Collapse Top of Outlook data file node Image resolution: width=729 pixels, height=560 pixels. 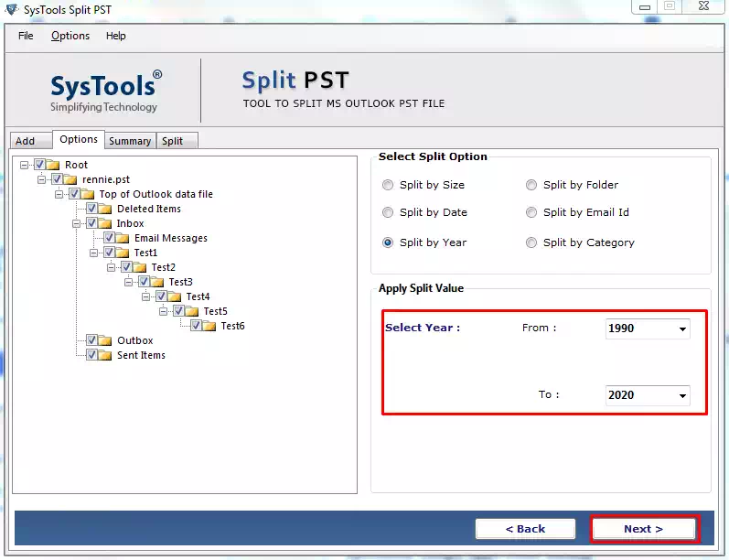pos(59,194)
